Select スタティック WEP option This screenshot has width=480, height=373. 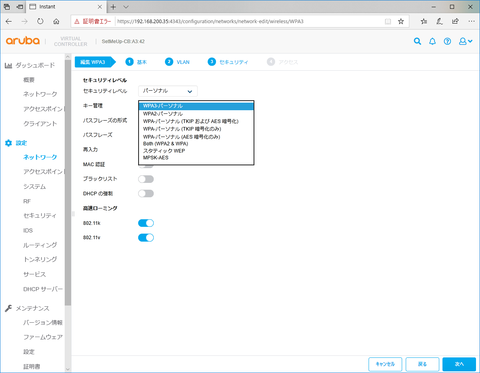pos(196,151)
